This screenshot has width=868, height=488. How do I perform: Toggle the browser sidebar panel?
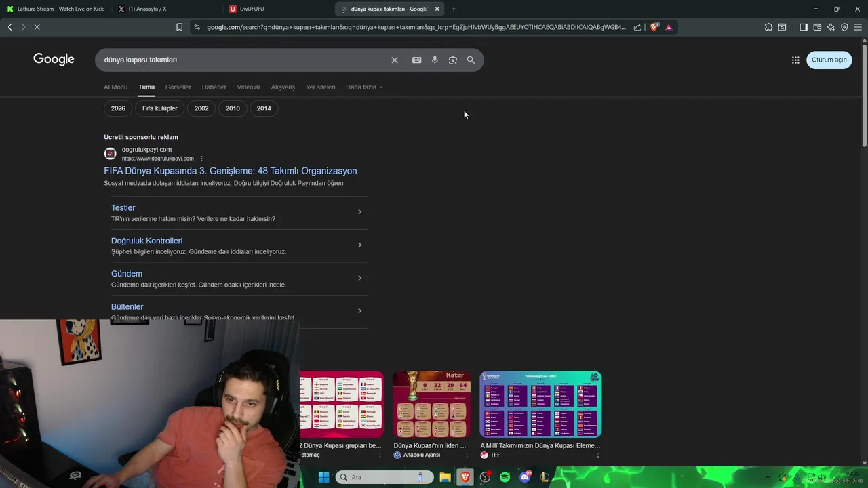click(x=804, y=27)
